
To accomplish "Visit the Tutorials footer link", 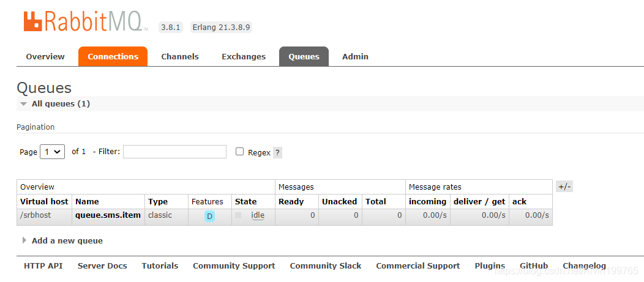I will [160, 266].
